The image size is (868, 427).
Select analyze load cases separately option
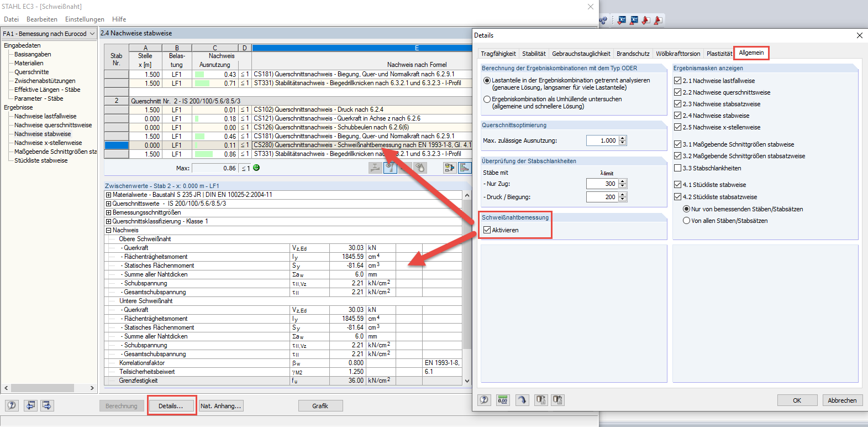tap(487, 80)
